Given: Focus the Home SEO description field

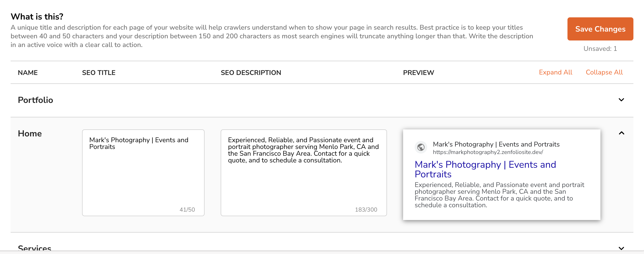Looking at the screenshot, I should [x=303, y=172].
